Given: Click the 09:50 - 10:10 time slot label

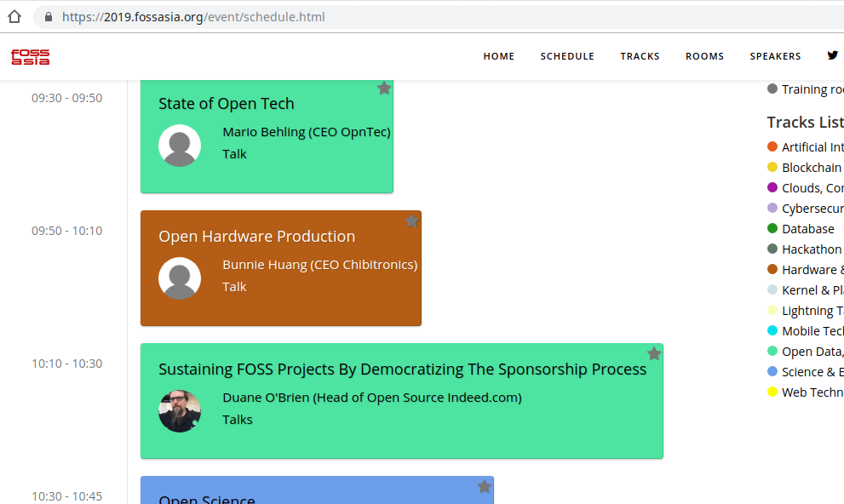Looking at the screenshot, I should pos(66,231).
